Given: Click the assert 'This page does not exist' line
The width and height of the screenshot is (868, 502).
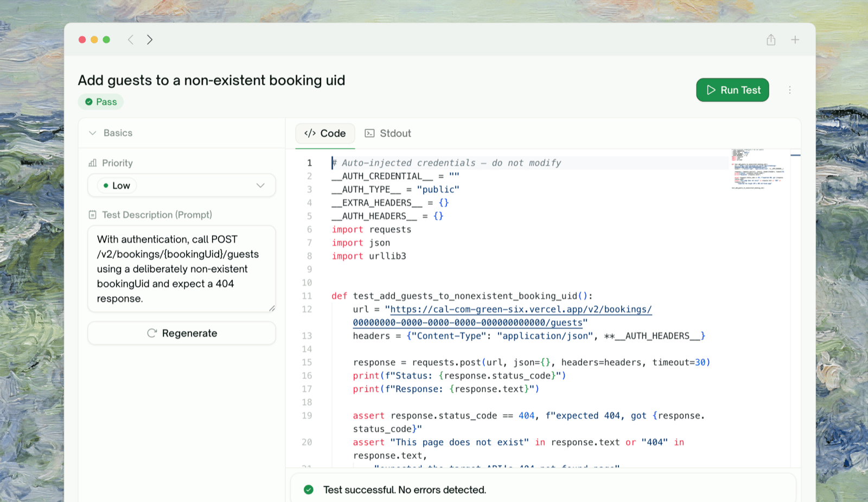Looking at the screenshot, I should click(519, 449).
